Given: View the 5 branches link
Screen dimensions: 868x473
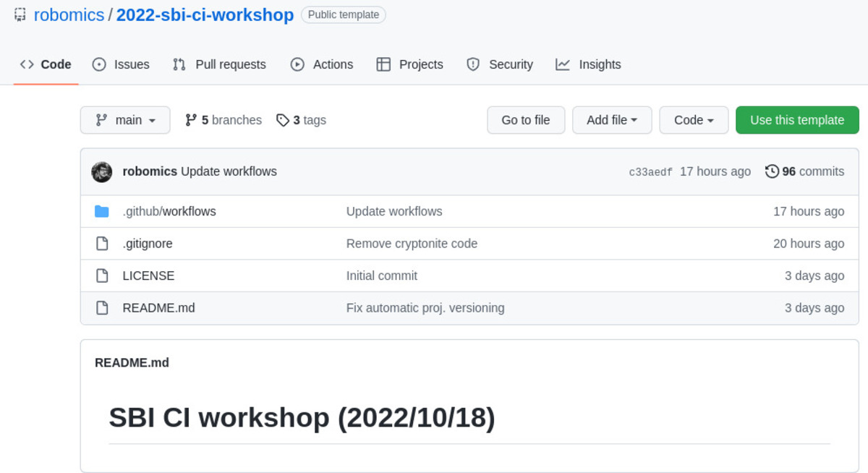Looking at the screenshot, I should (x=224, y=120).
